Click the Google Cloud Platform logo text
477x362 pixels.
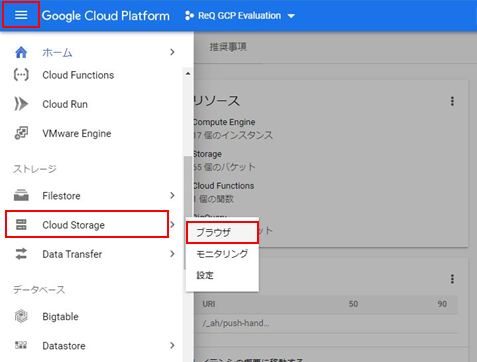(106, 16)
